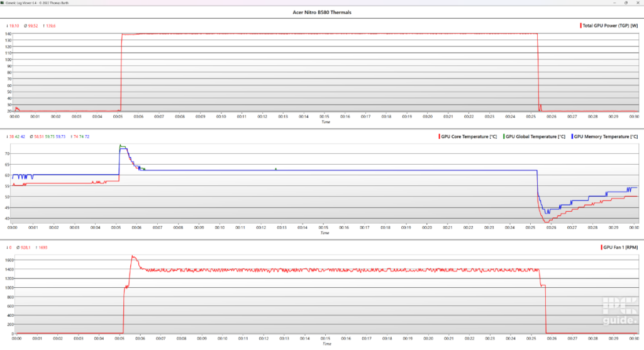Click the GPU Memory Temperature [°C] legend entry
Image resolution: width=644 pixels, height=350 pixels.
[x=606, y=136]
